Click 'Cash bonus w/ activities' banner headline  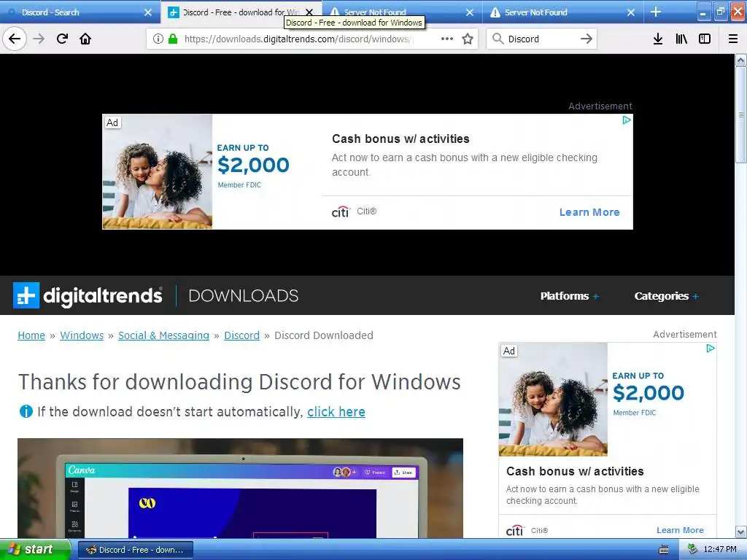400,139
